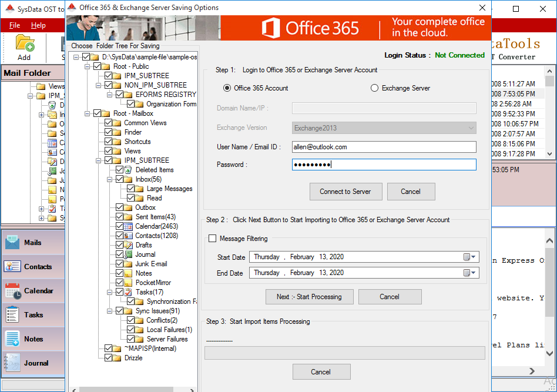Uncheck the Deleted Items checkbox

[x=119, y=170]
